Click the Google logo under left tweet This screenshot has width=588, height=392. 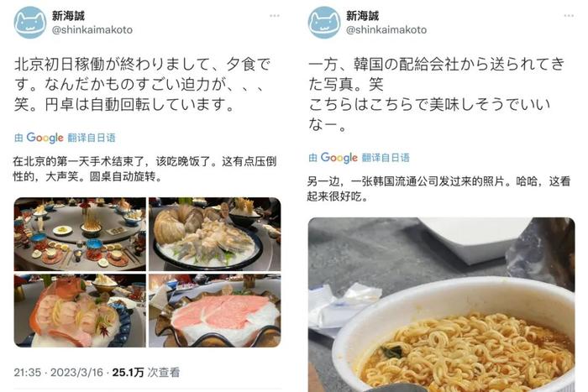coord(45,138)
